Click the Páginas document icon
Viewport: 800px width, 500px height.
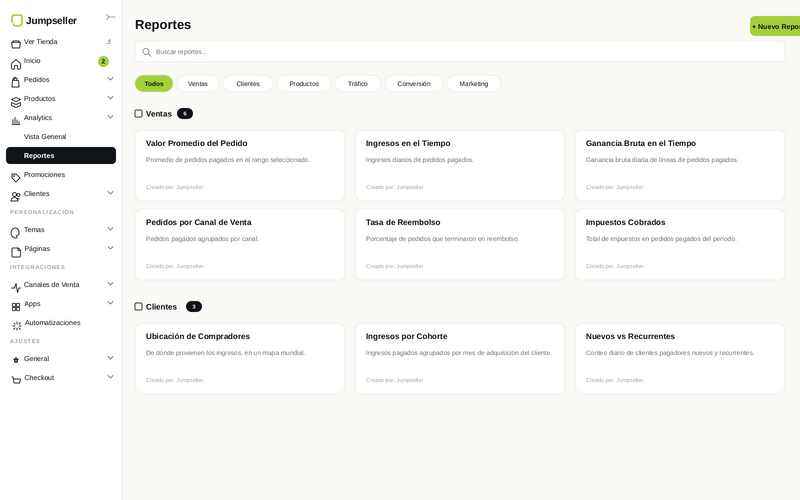pos(16,252)
